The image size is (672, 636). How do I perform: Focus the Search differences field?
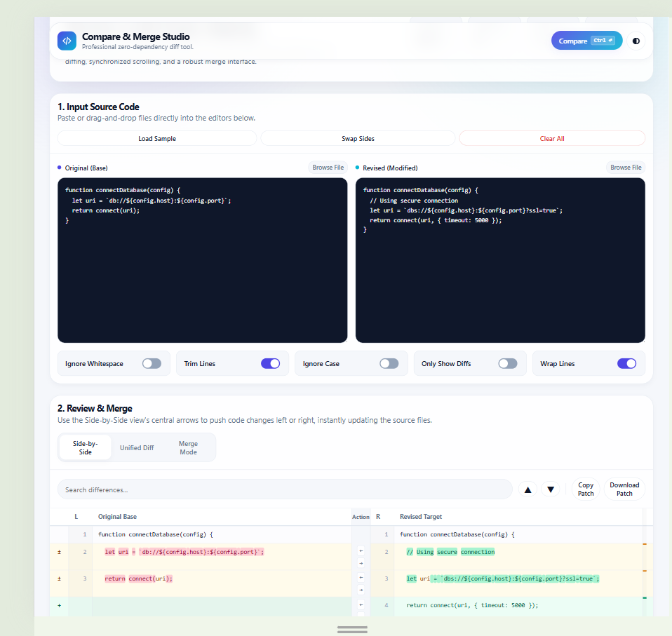[x=285, y=489]
